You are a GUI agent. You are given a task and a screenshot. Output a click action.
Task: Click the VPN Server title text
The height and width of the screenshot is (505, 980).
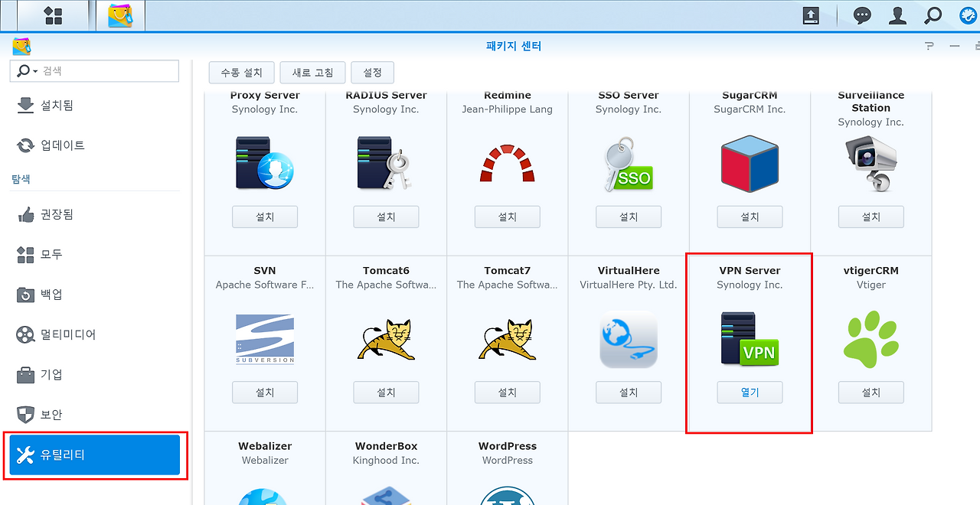tap(750, 271)
